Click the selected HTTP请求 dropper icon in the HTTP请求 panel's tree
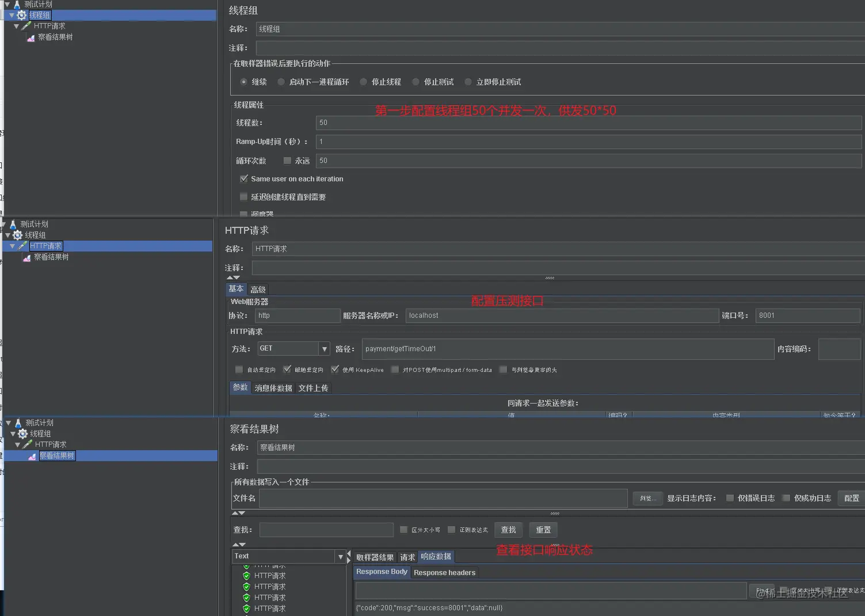Image resolution: width=865 pixels, height=616 pixels. tap(23, 246)
